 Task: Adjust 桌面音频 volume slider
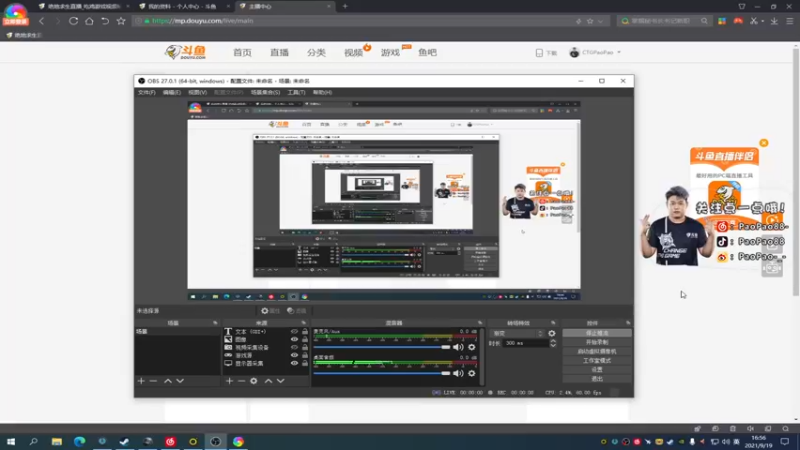pyautogui.click(x=382, y=373)
